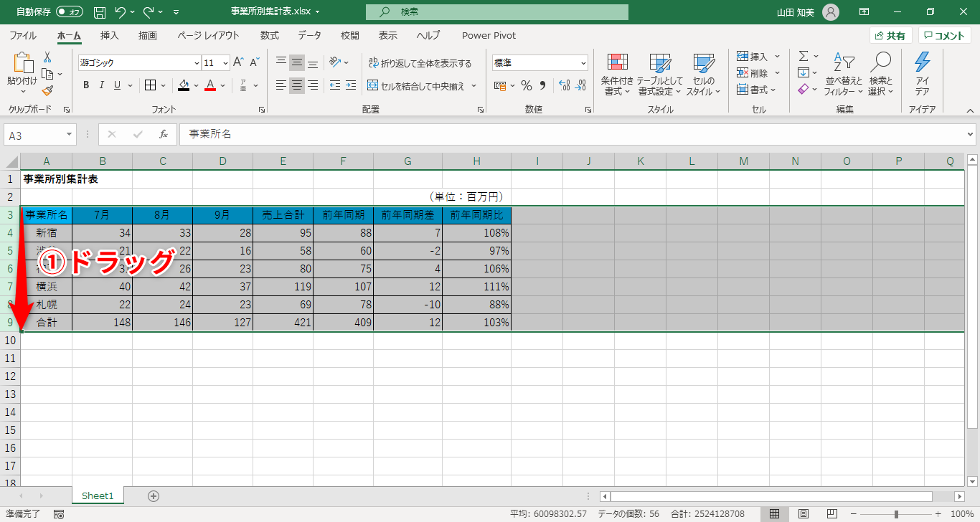980x522 pixels.
Task: Switch to the Insert (挿入) ribbon tab
Action: (x=110, y=35)
